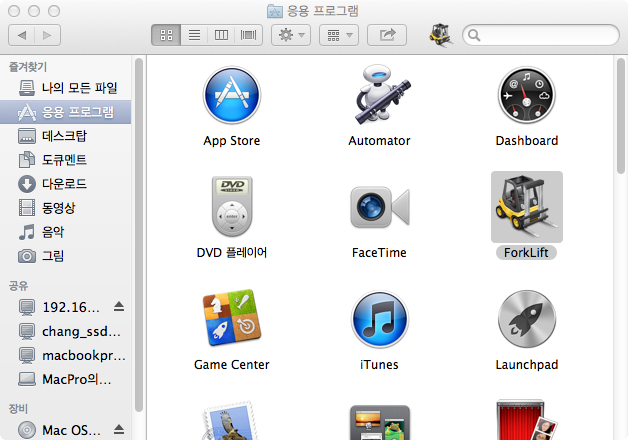Select the FaceTime camera icon
The image size is (628, 440).
379,207
